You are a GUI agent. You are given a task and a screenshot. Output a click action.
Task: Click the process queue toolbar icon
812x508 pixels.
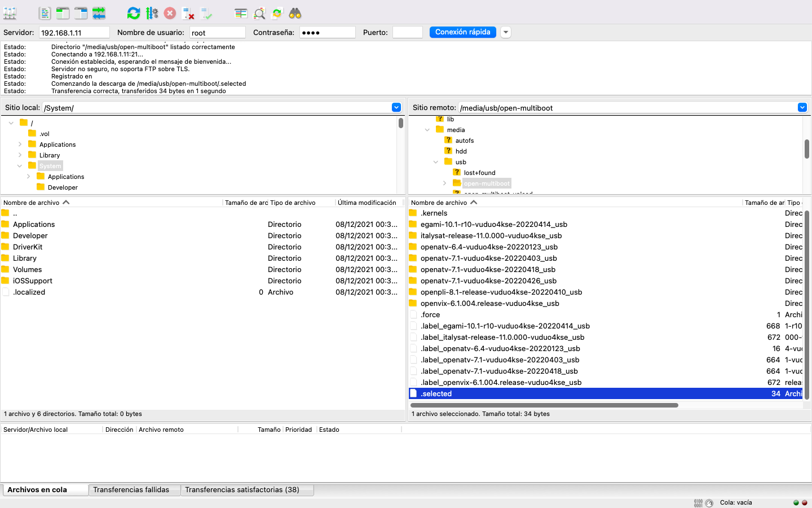tap(152, 13)
